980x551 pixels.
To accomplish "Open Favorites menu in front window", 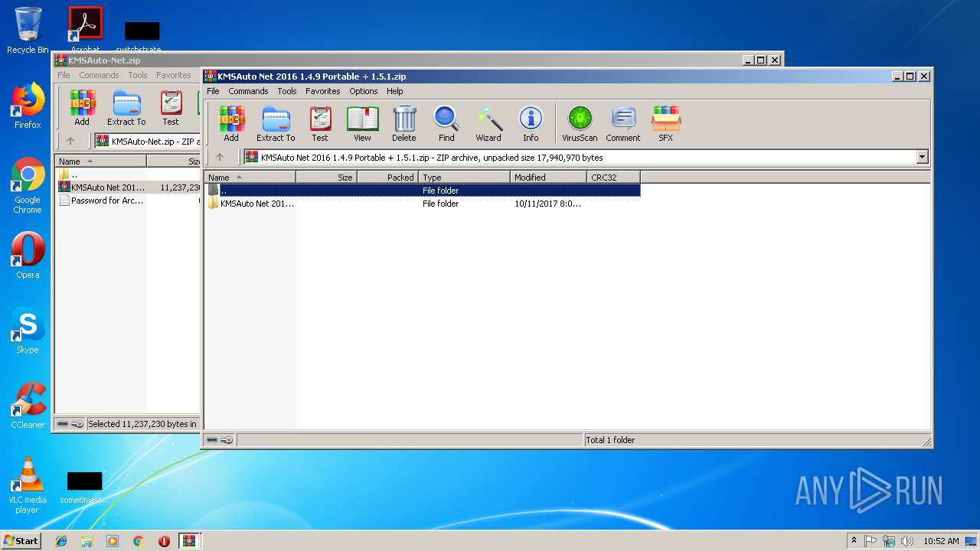I will coord(323,91).
